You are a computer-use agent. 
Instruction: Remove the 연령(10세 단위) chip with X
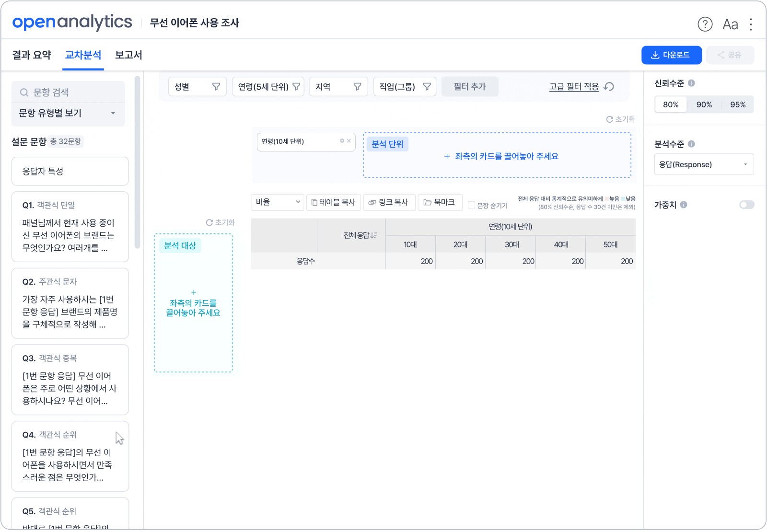coord(349,141)
